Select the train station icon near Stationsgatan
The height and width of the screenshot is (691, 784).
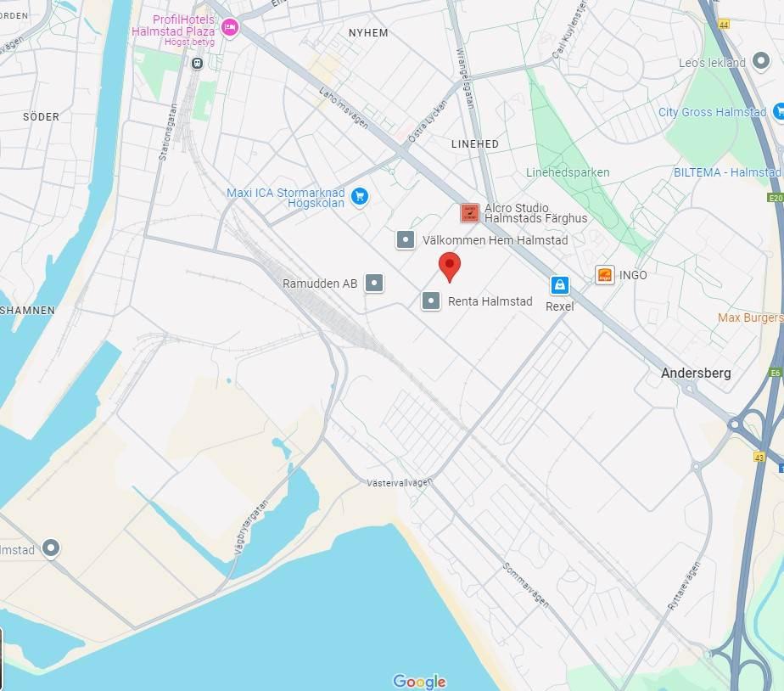tap(198, 64)
